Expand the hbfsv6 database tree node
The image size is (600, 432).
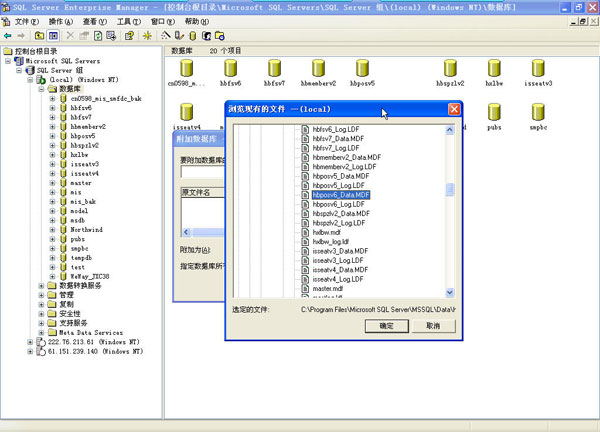coord(52,108)
